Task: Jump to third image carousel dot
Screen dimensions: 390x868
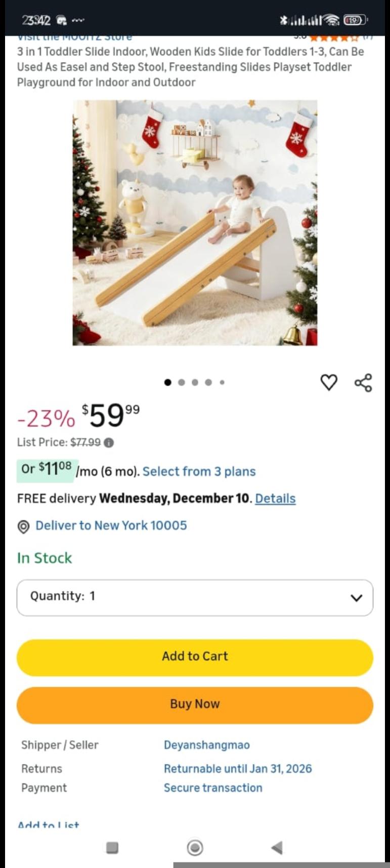Action: click(x=195, y=382)
